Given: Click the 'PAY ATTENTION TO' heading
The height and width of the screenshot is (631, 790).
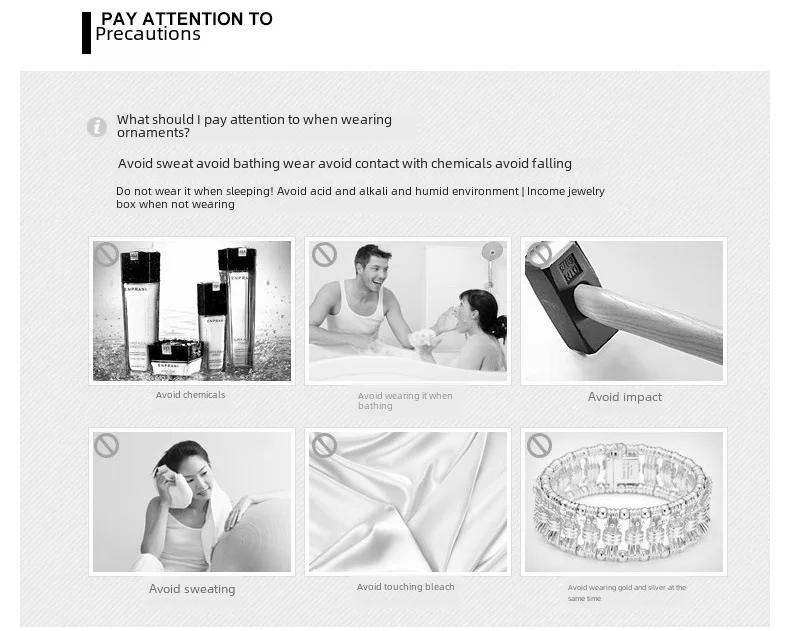Looking at the screenshot, I should click(x=187, y=19).
